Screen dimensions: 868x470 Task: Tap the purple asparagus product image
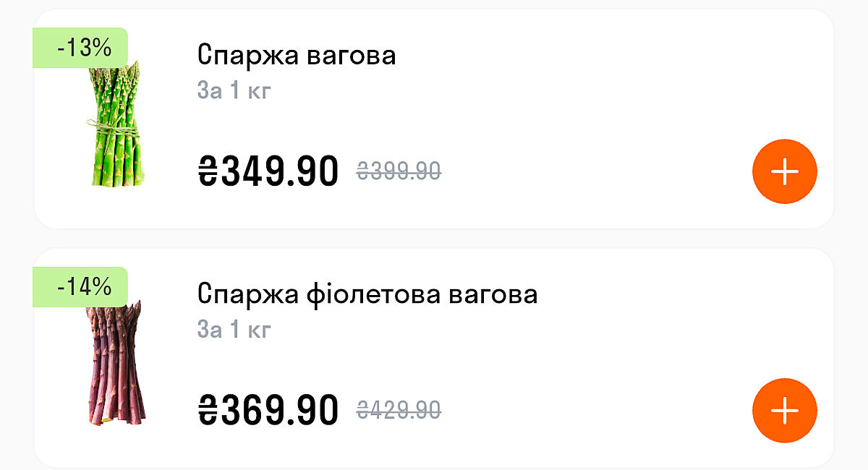click(x=116, y=365)
